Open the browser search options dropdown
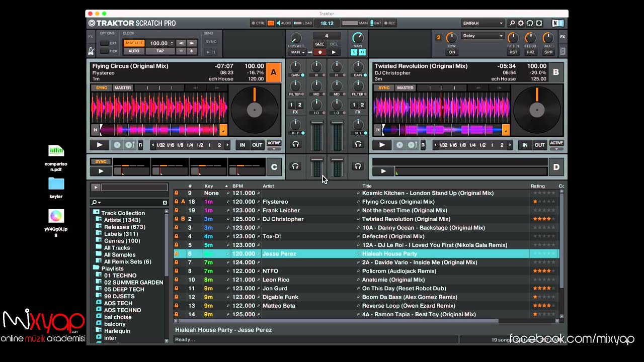Screen dimensions: 644x362 (96, 203)
